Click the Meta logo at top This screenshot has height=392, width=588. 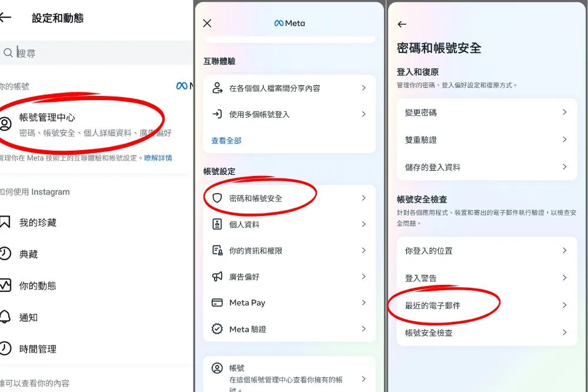click(289, 24)
